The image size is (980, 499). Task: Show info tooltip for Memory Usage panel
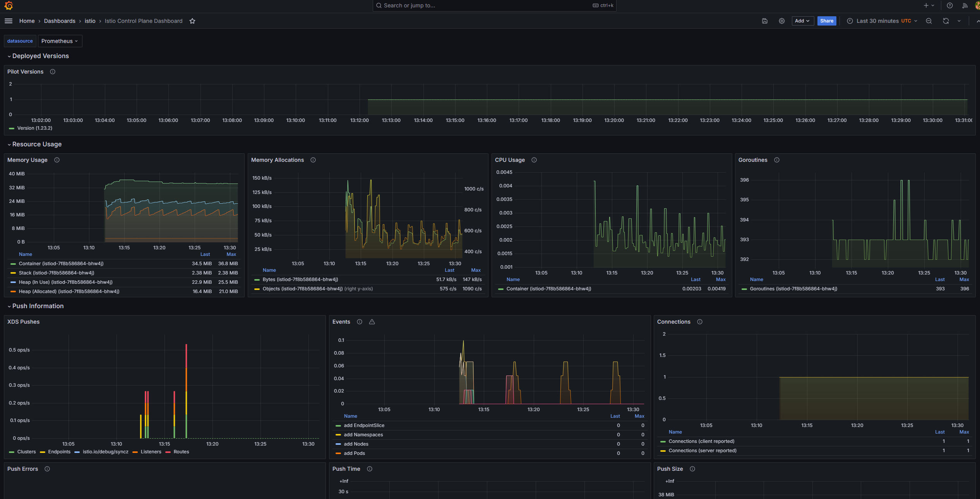(57, 160)
